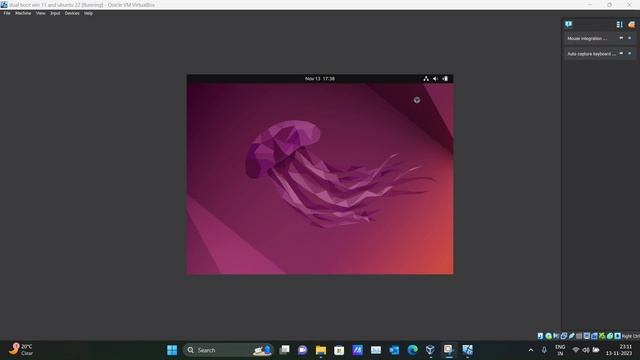Click the Ubuntu network status icon
640x360 pixels.
426,79
